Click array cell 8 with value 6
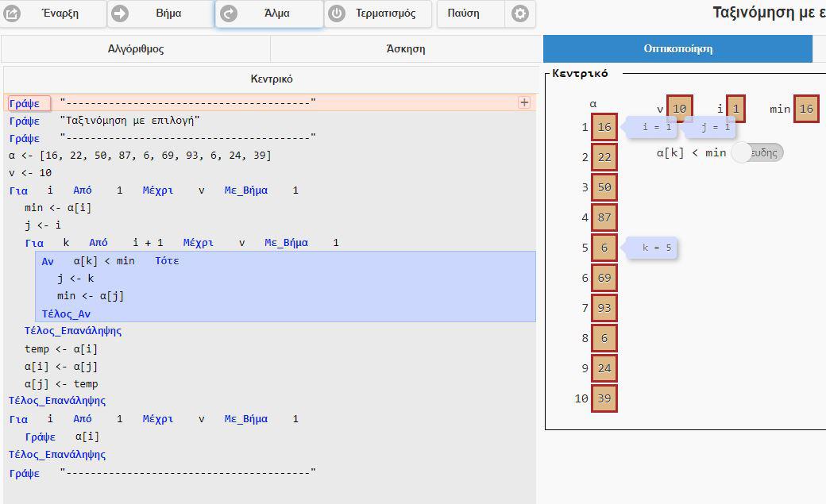826x504 pixels. [604, 338]
